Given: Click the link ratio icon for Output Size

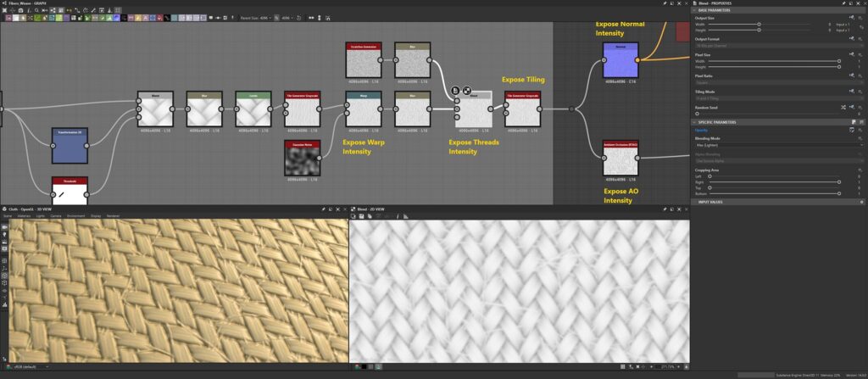Looking at the screenshot, I should click(x=861, y=27).
